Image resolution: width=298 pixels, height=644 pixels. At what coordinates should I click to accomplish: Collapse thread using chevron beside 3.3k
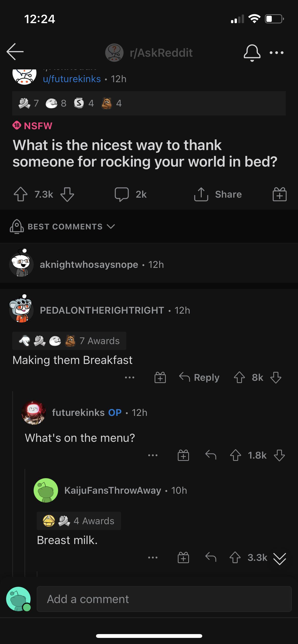(279, 558)
